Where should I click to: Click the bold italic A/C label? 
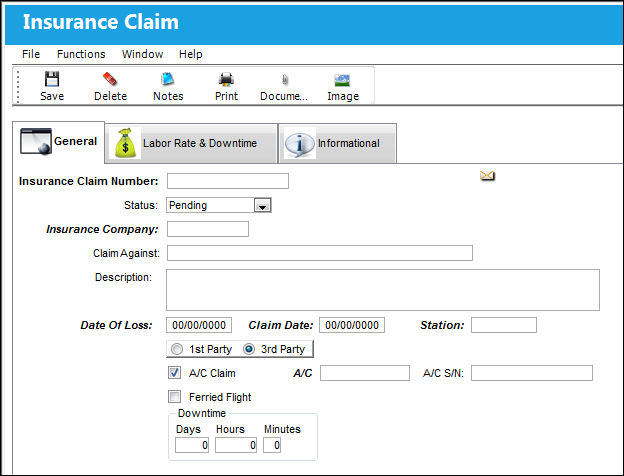pos(302,373)
